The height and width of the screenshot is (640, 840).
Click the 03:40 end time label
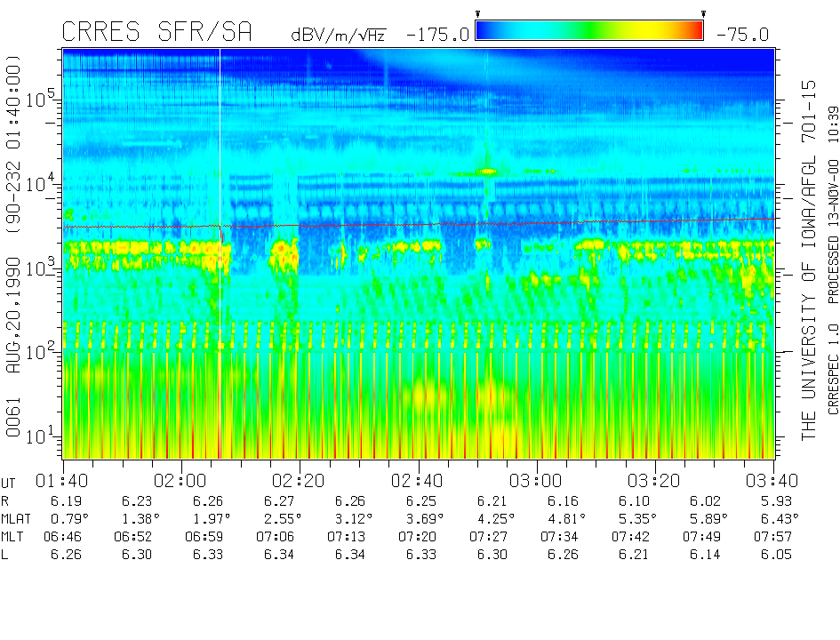click(x=773, y=481)
